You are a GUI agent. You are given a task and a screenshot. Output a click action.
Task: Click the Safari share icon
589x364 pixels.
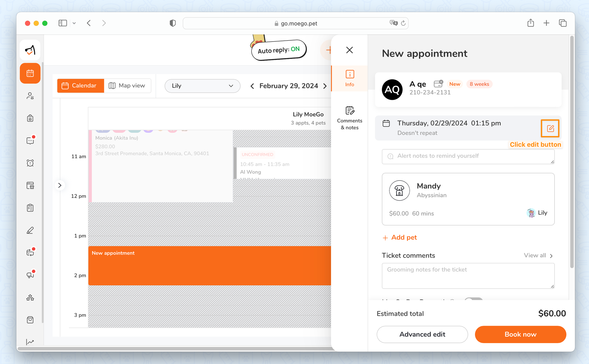point(530,23)
